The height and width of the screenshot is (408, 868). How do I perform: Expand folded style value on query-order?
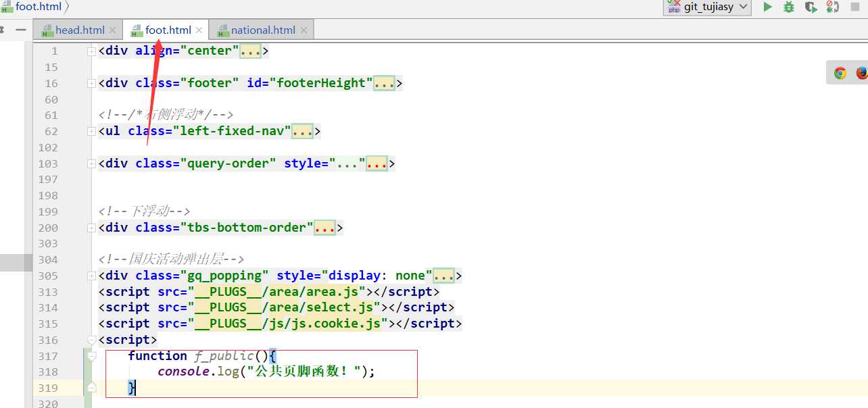[347, 163]
